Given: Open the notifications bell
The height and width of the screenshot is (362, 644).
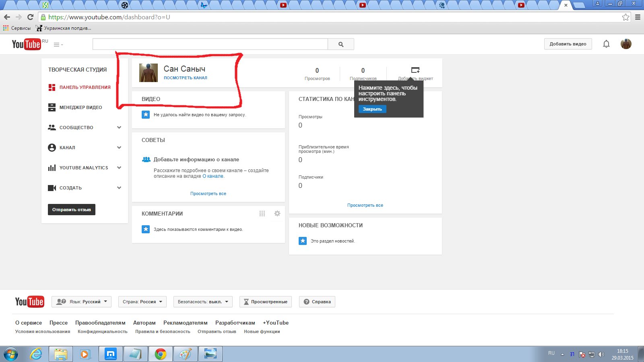Looking at the screenshot, I should pos(606,44).
